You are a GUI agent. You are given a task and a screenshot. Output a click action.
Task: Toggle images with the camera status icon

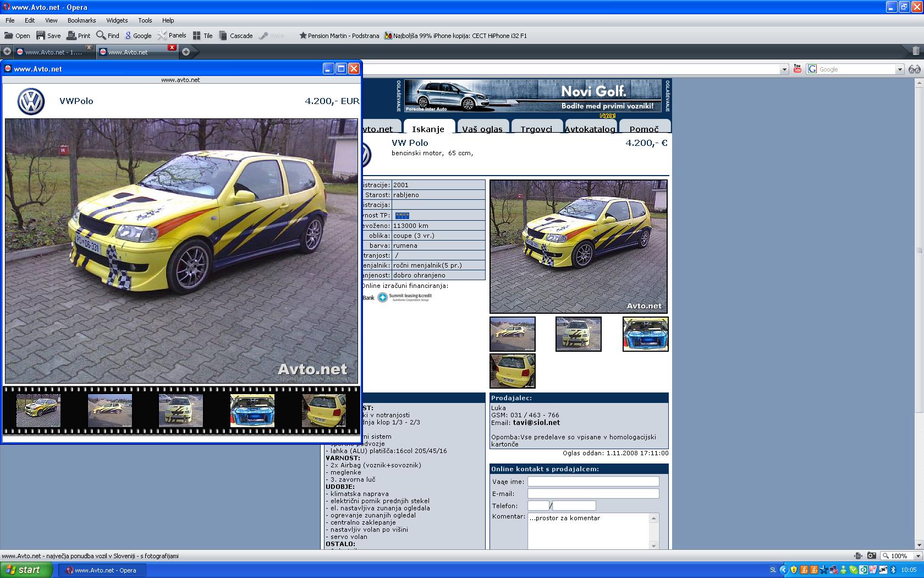tap(872, 556)
